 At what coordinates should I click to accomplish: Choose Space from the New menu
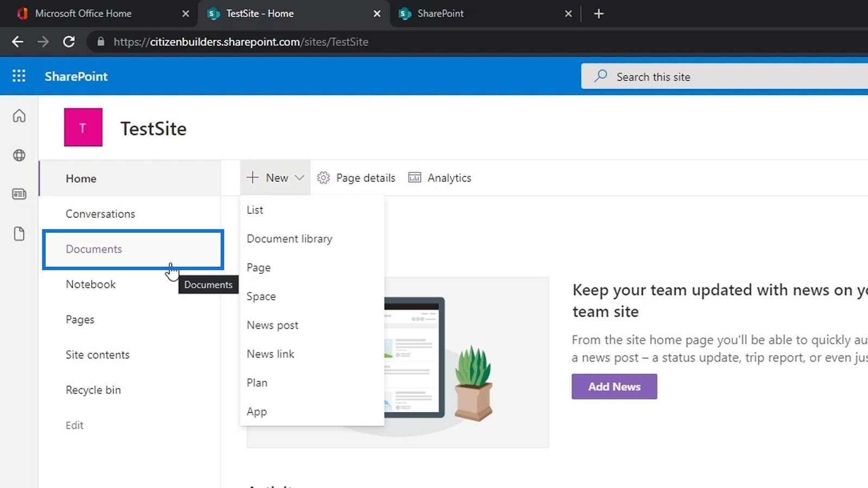tap(312, 296)
